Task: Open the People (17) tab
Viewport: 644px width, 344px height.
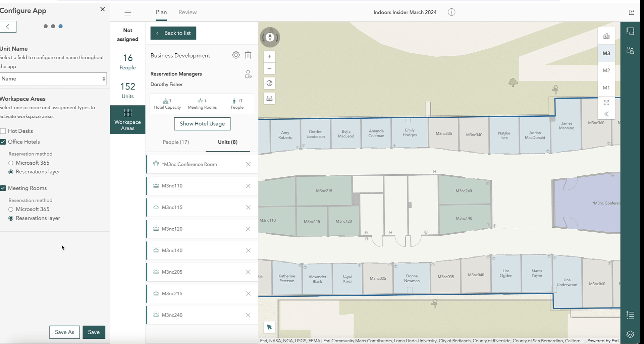Action: (x=176, y=142)
